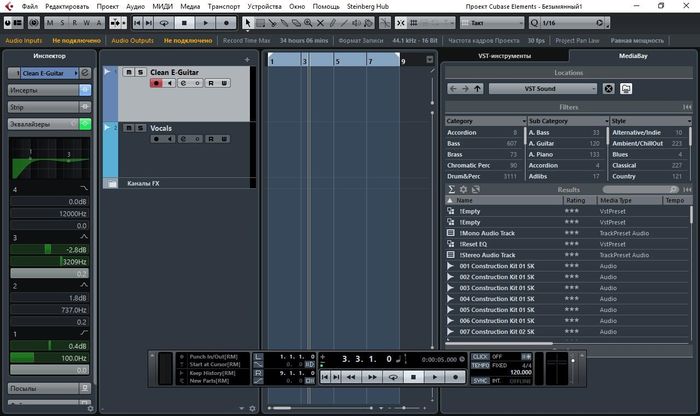Select the Draw pencil tool
This screenshot has width=700, height=416.
tap(333, 23)
